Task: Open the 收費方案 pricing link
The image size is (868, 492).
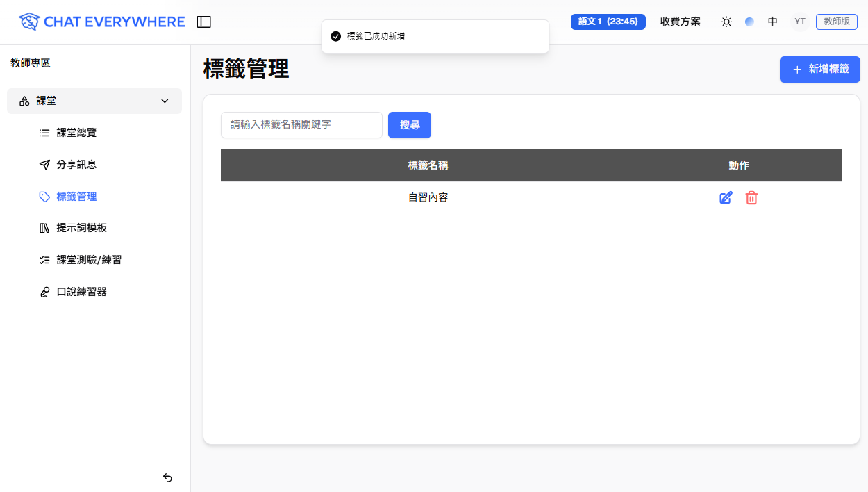Action: click(681, 22)
